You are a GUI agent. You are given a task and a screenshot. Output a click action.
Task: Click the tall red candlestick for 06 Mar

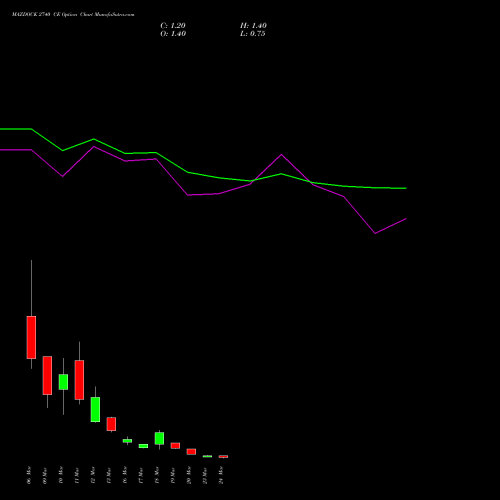31,337
